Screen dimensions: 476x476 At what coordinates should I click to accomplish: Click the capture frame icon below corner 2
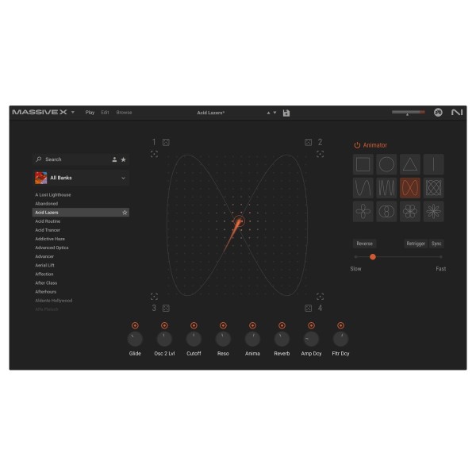pyautogui.click(x=320, y=154)
